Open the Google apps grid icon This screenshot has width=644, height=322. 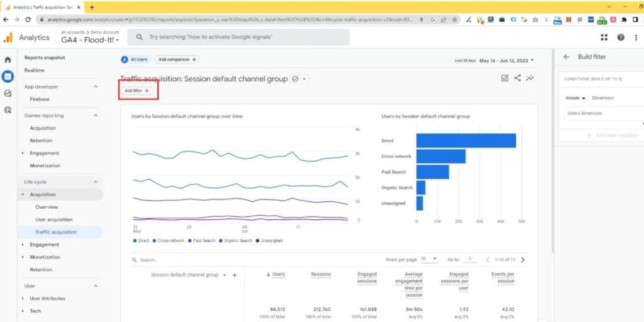pyautogui.click(x=604, y=38)
